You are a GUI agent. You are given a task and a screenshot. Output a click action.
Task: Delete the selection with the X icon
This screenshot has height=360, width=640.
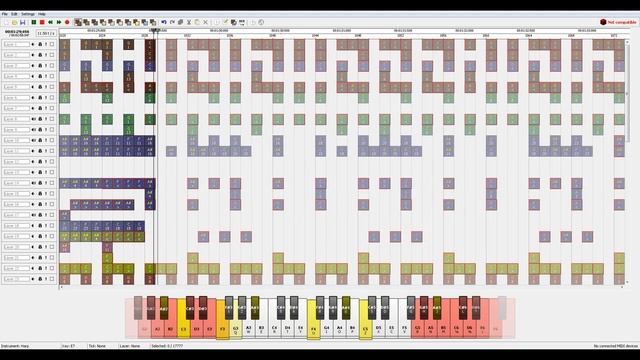click(x=205, y=22)
